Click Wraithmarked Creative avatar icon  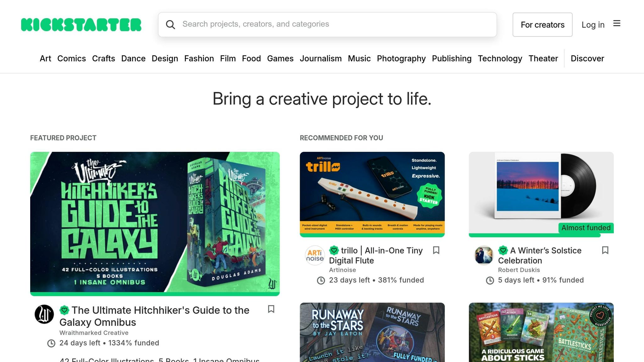44,314
